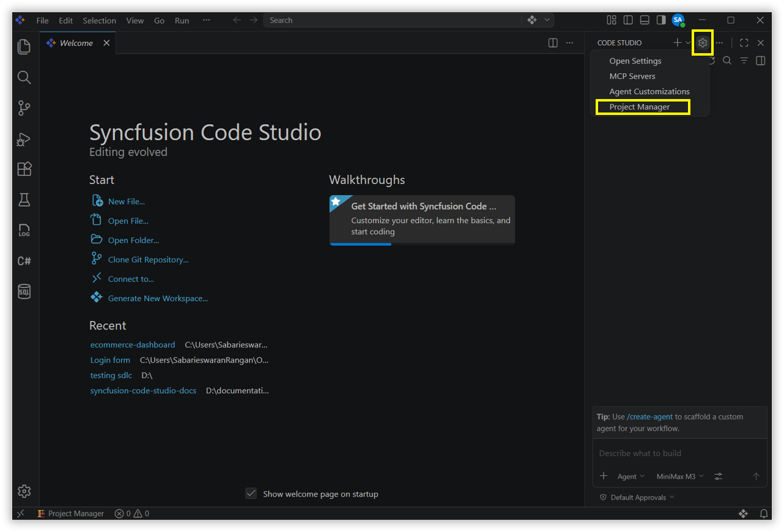Viewport: 784px width, 532px height.
Task: Open the Default Approvals dropdown
Action: pyautogui.click(x=637, y=497)
